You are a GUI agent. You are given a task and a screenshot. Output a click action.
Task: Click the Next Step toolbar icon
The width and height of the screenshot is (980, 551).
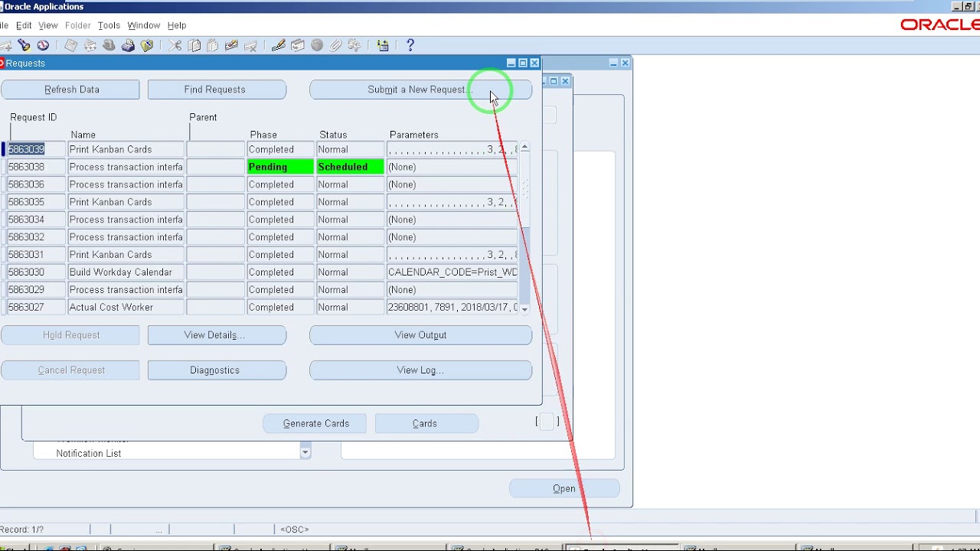pos(90,46)
